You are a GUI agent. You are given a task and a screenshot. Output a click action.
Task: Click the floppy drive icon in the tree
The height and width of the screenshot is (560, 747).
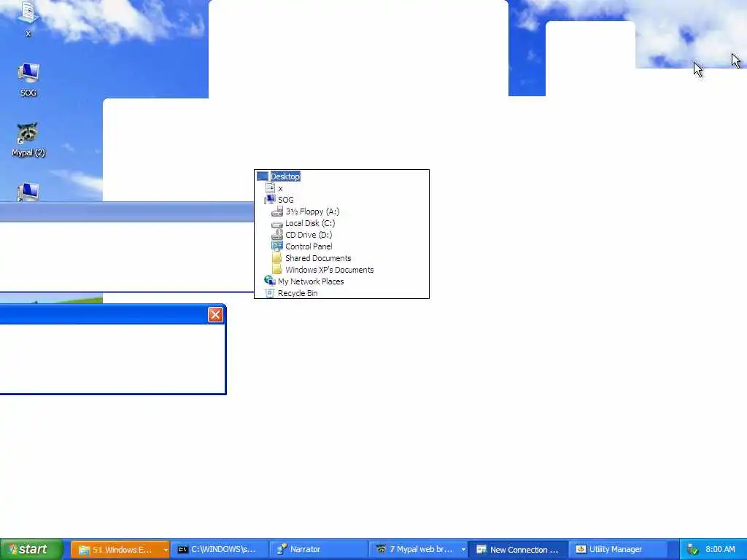[x=277, y=211]
